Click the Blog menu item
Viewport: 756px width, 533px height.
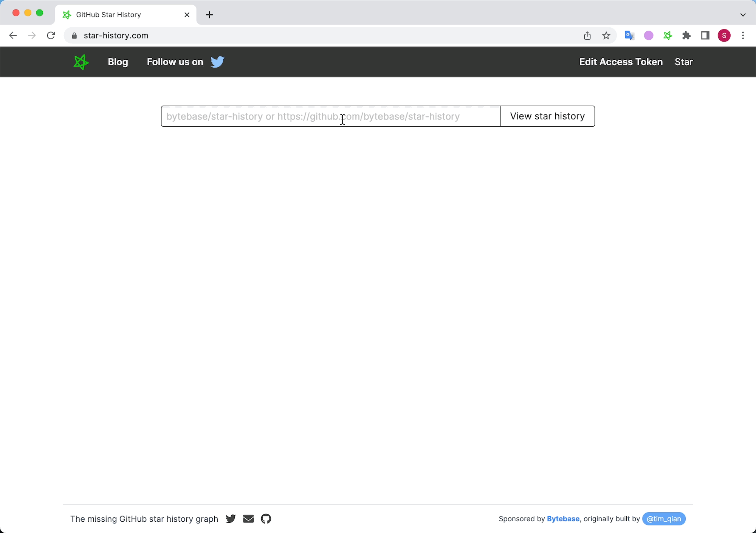point(118,62)
